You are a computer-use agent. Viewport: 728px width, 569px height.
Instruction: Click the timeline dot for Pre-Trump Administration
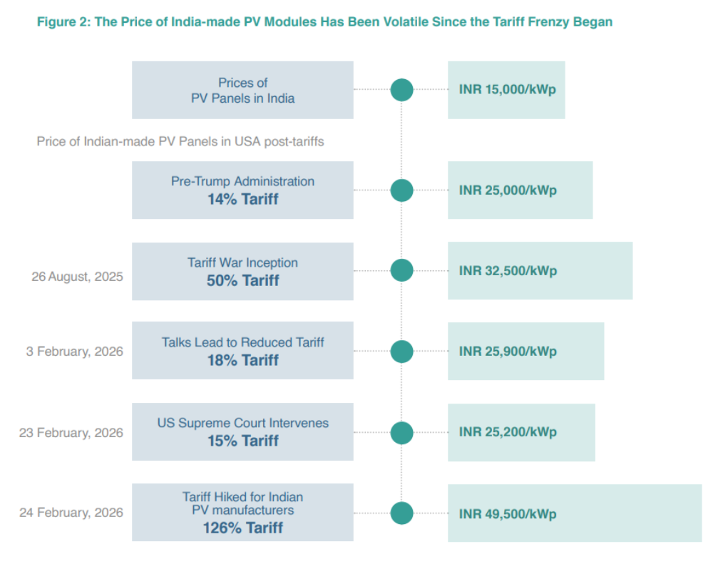[401, 190]
